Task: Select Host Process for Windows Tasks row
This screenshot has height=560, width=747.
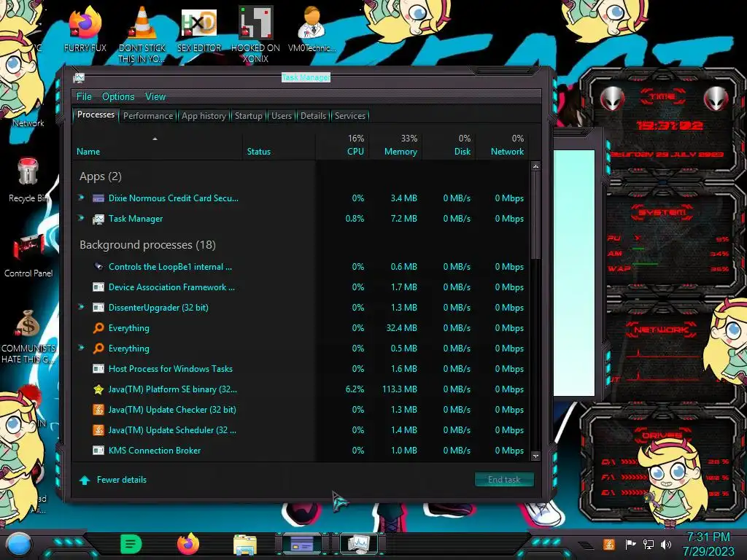Action: (303, 369)
